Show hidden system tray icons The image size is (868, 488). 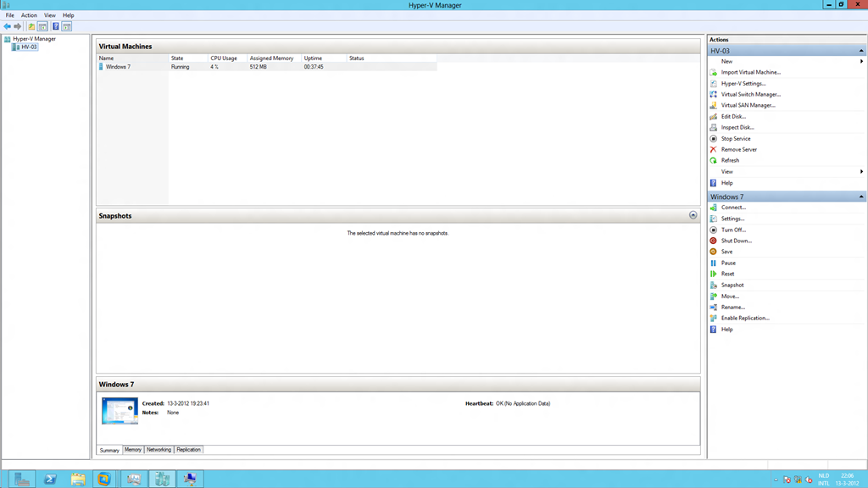click(776, 480)
